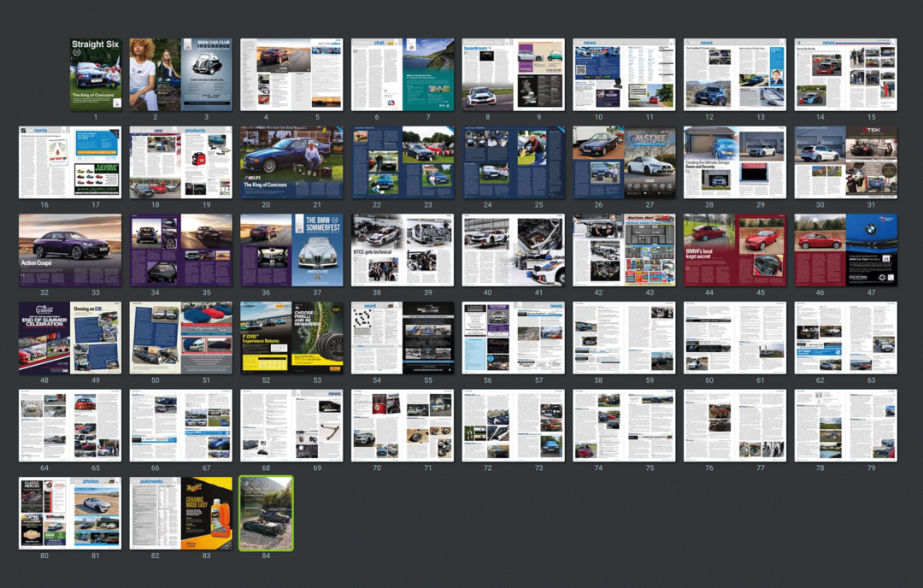Image resolution: width=923 pixels, height=588 pixels.
Task: Select the spread for pages 58-59
Action: [624, 338]
